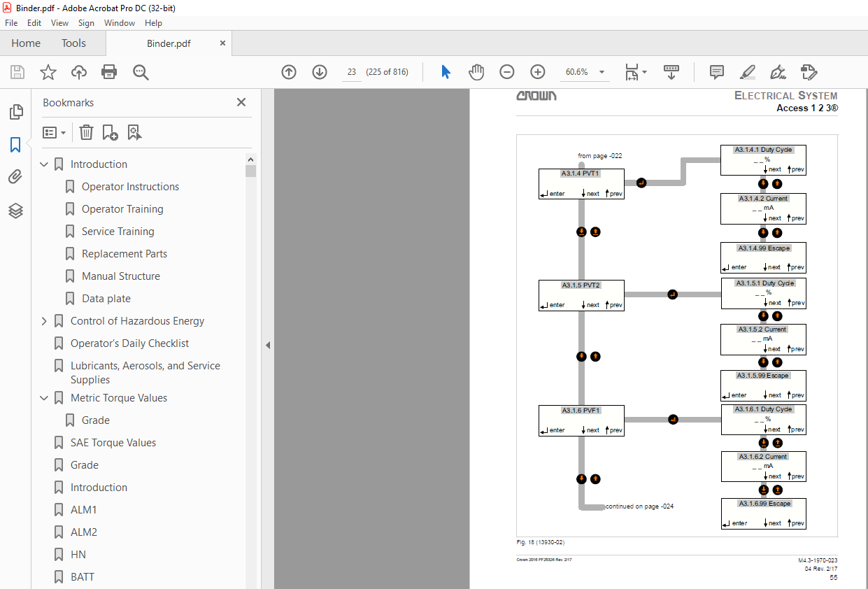
Task: Open the zoom level 60.6% dropdown
Action: (x=602, y=72)
